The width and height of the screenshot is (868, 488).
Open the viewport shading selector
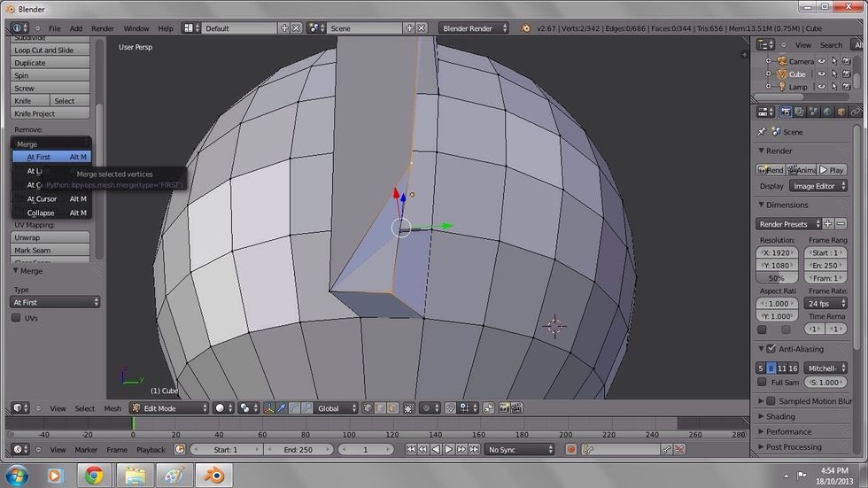(x=223, y=408)
